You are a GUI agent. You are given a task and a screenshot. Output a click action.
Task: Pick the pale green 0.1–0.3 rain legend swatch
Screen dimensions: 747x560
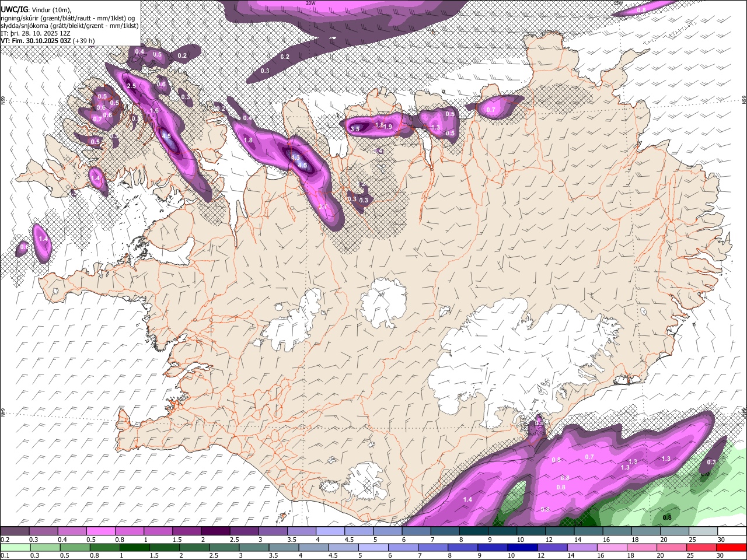click(x=15, y=547)
